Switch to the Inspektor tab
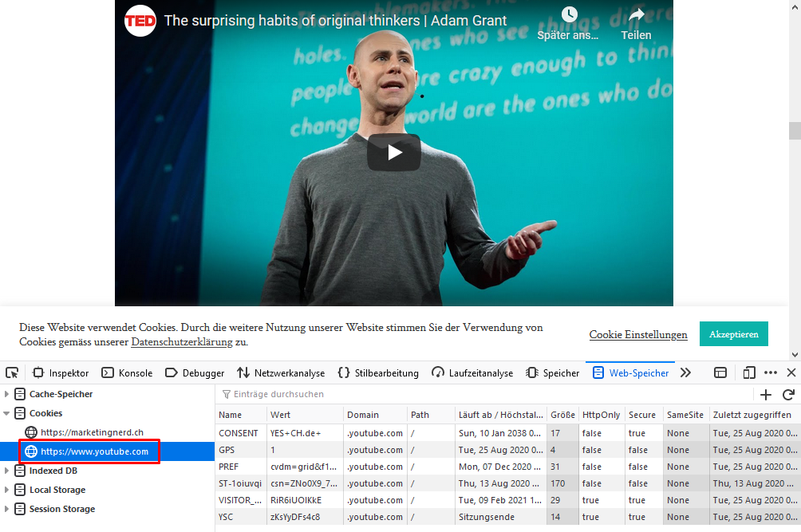Image resolution: width=801 pixels, height=532 pixels. pyautogui.click(x=61, y=372)
